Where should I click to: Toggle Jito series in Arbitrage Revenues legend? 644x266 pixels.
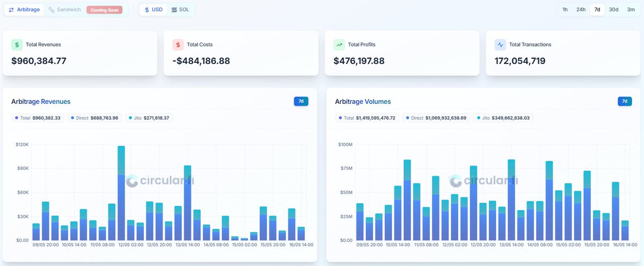pyautogui.click(x=149, y=118)
